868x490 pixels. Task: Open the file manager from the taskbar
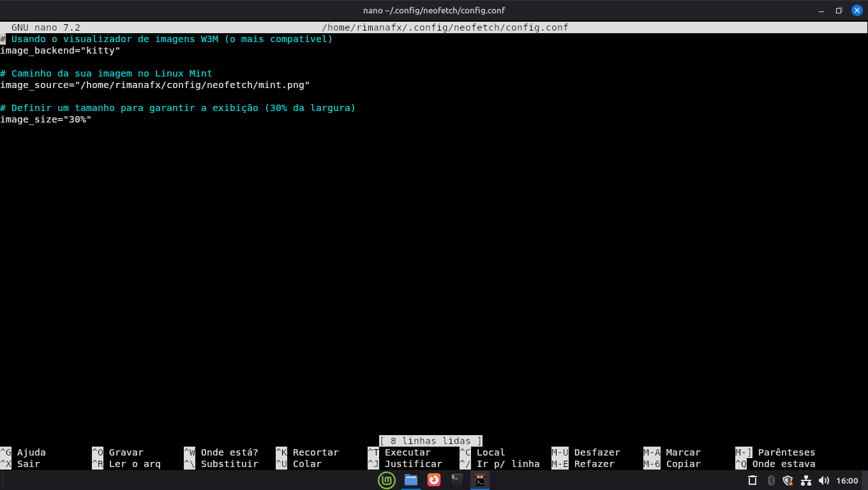[411, 480]
